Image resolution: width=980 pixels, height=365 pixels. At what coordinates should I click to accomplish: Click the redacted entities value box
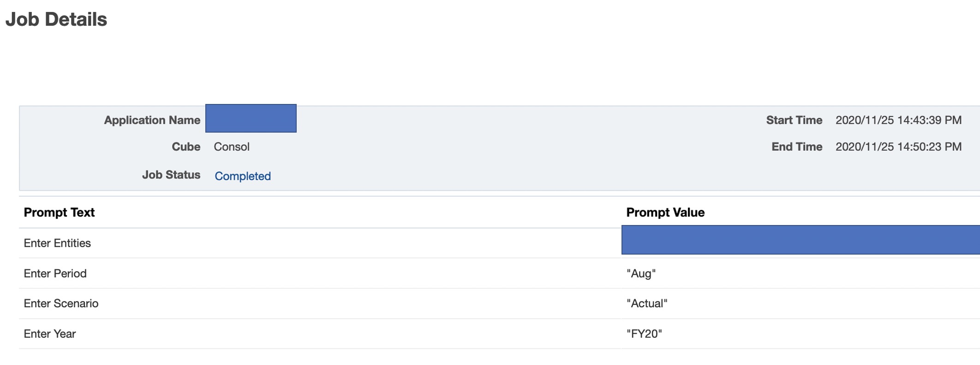click(x=800, y=240)
